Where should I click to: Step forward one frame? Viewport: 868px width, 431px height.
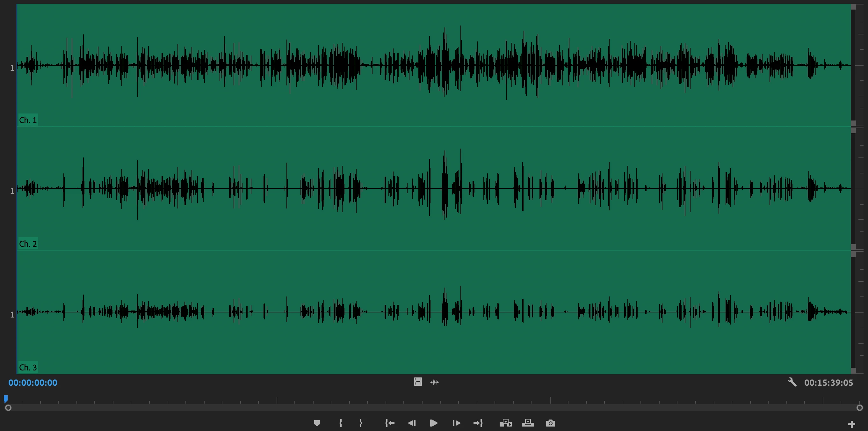(457, 423)
